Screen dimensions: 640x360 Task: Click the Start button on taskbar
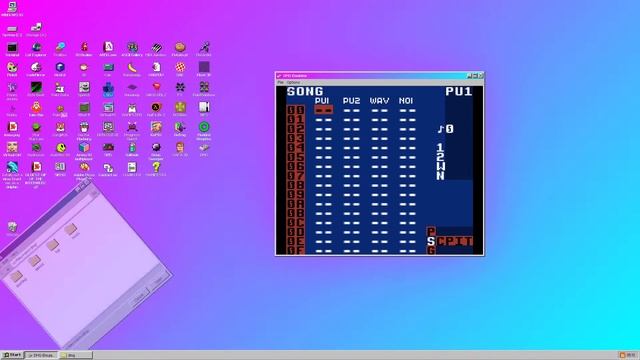(x=12, y=356)
